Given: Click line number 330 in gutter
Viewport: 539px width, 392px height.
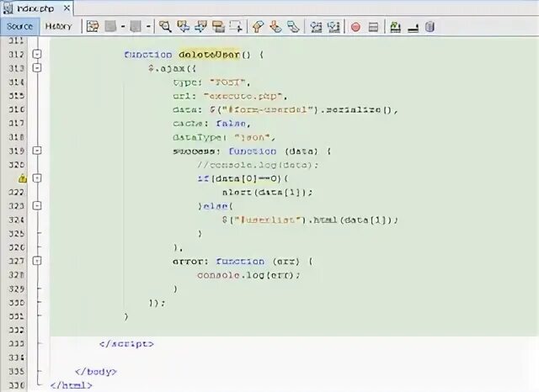Looking at the screenshot, I should (x=16, y=302).
